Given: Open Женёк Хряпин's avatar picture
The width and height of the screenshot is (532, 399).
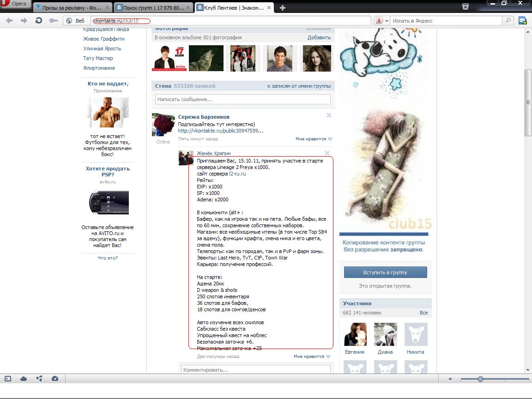Looking at the screenshot, I should click(x=186, y=158).
